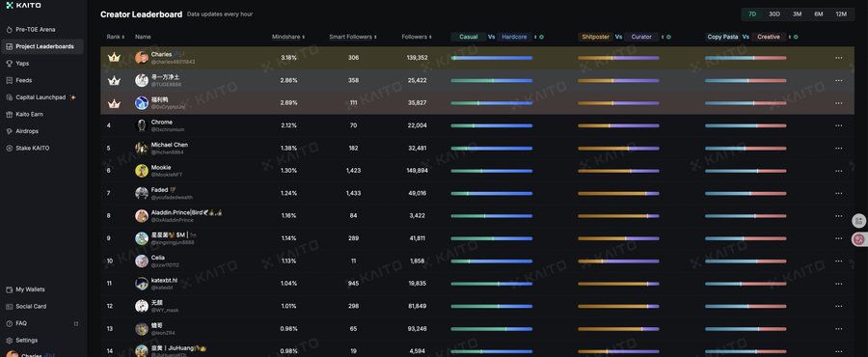Open My Wallets icon in sidebar
868x357 pixels.
[x=10, y=289]
